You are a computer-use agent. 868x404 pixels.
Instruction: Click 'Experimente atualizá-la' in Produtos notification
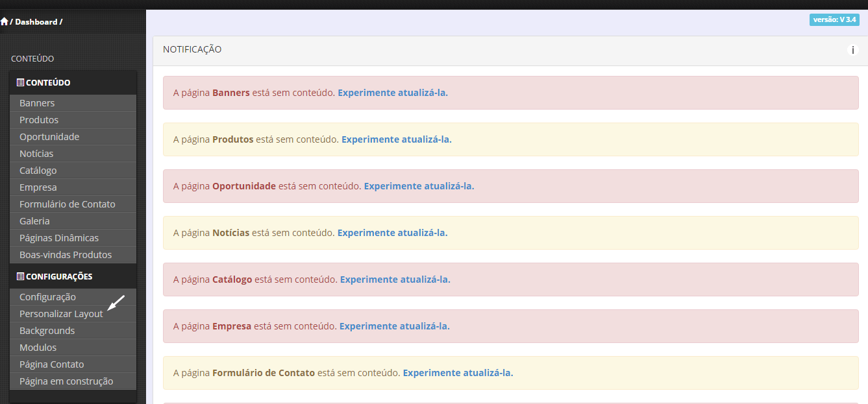click(x=396, y=139)
